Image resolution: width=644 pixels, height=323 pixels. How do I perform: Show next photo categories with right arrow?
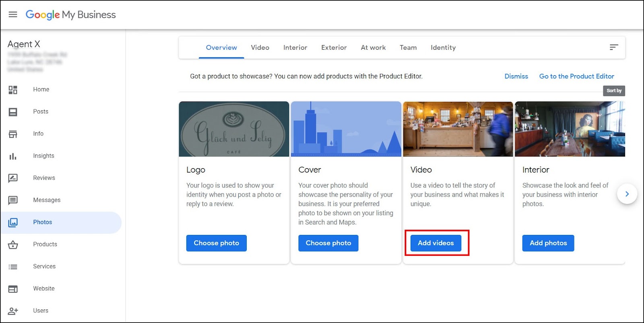click(627, 194)
